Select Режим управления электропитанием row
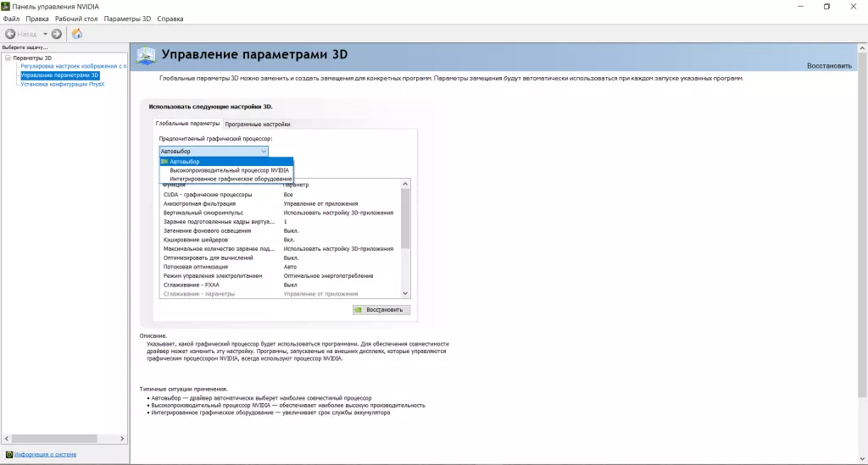 tap(280, 275)
